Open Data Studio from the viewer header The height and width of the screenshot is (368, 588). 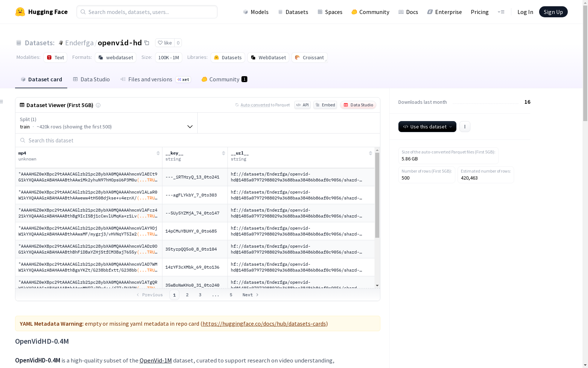pyautogui.click(x=358, y=105)
